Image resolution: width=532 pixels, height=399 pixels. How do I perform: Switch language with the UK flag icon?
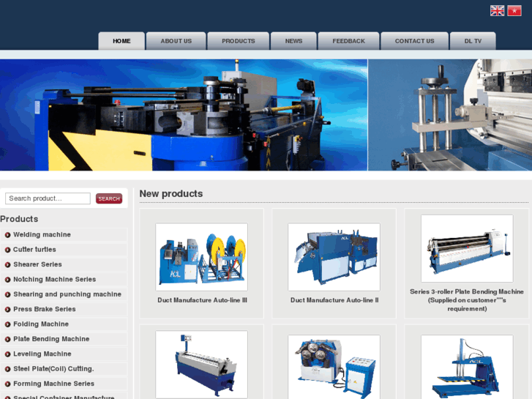(497, 11)
